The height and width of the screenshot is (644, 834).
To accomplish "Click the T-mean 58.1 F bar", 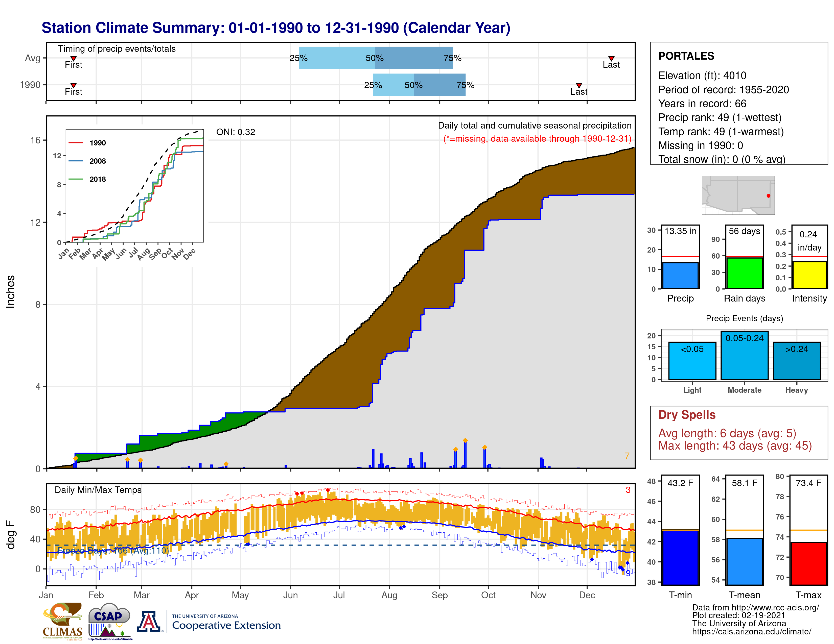I will [744, 561].
